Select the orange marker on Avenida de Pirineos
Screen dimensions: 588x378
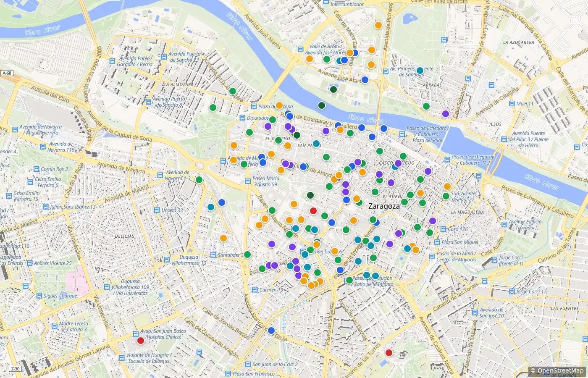click(x=378, y=25)
